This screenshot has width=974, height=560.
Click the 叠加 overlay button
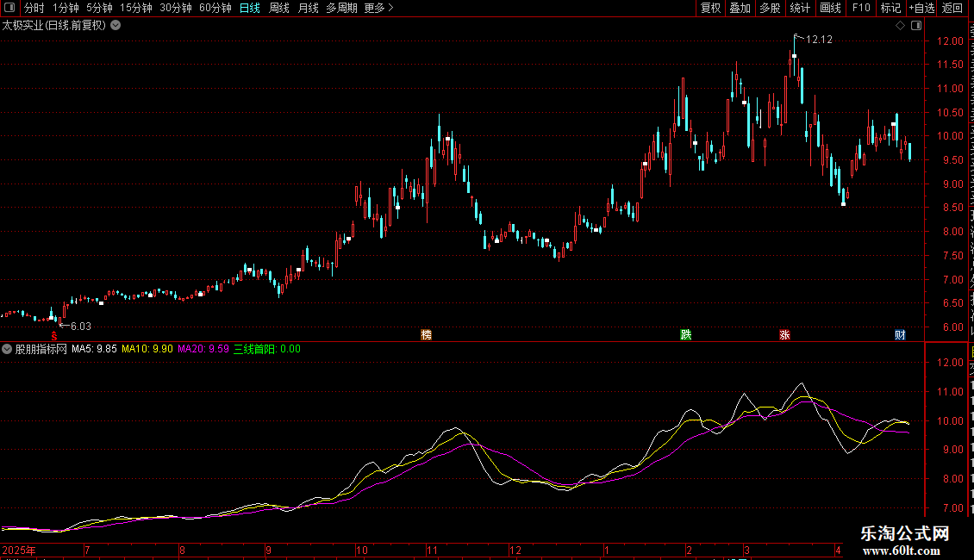click(740, 8)
